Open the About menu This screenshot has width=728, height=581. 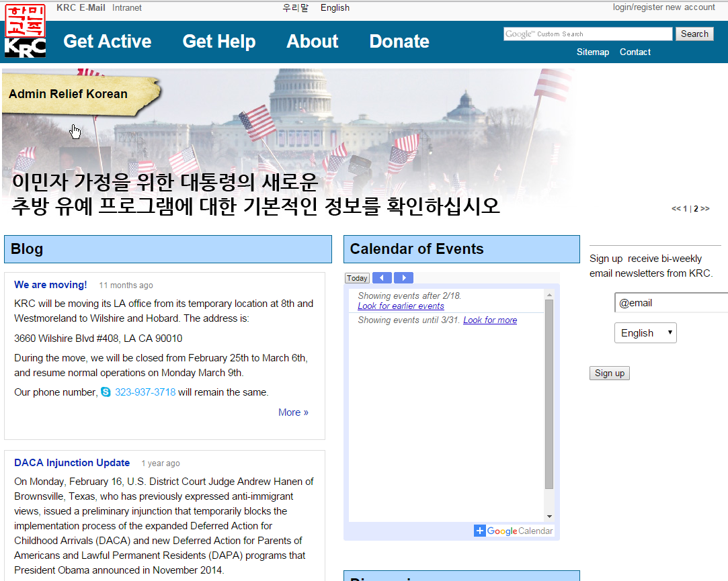[x=313, y=41]
